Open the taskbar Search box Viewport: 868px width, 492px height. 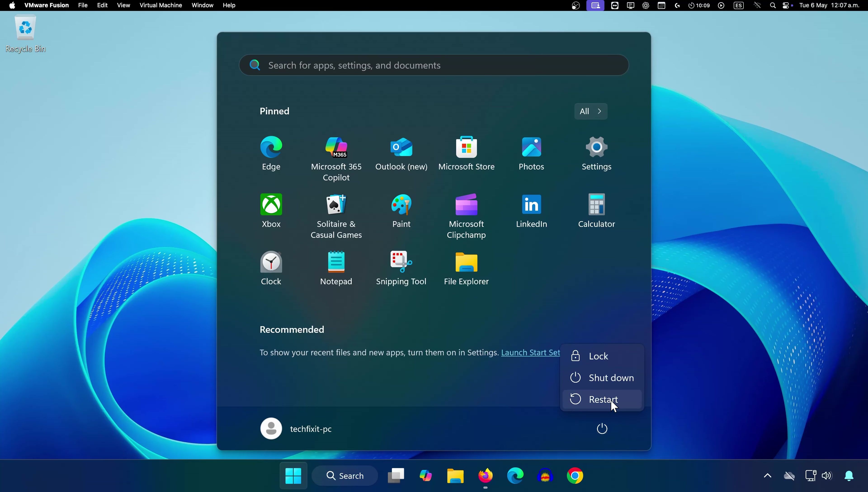point(345,476)
